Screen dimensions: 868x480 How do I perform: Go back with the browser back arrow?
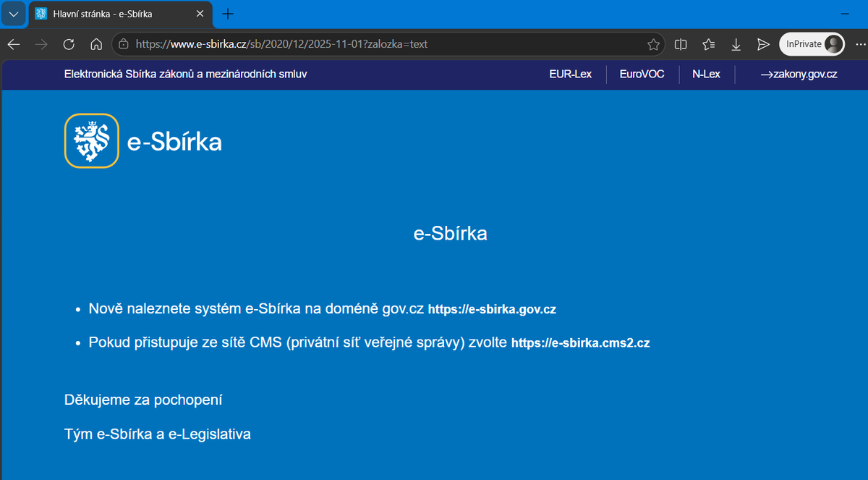(14, 44)
